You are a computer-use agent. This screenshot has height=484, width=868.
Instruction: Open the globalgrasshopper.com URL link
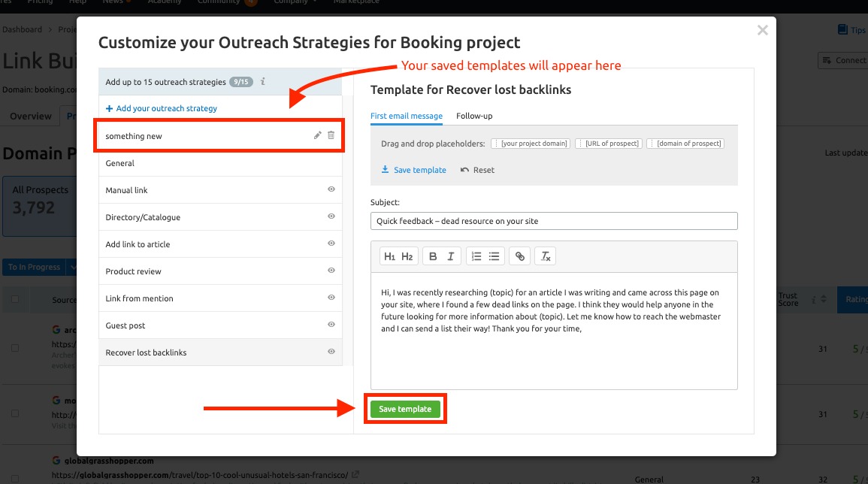[200, 474]
